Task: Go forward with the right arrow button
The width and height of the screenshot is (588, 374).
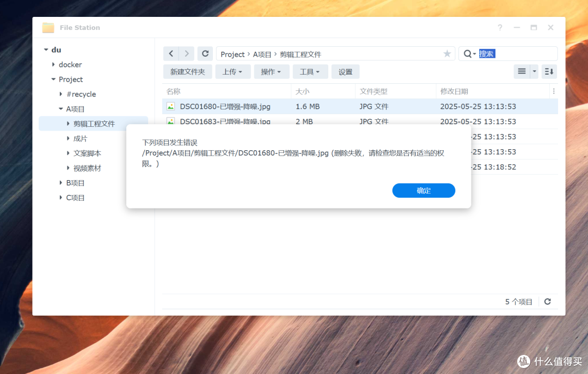Action: (186, 54)
